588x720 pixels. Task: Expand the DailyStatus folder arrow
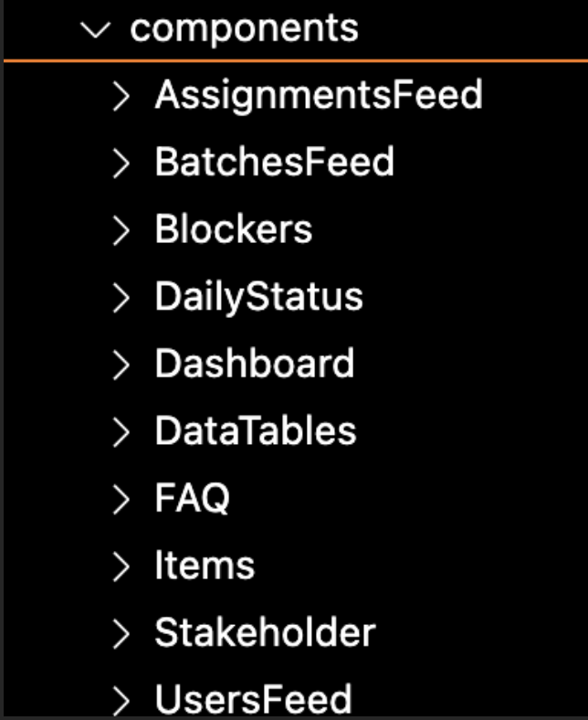[x=121, y=298]
